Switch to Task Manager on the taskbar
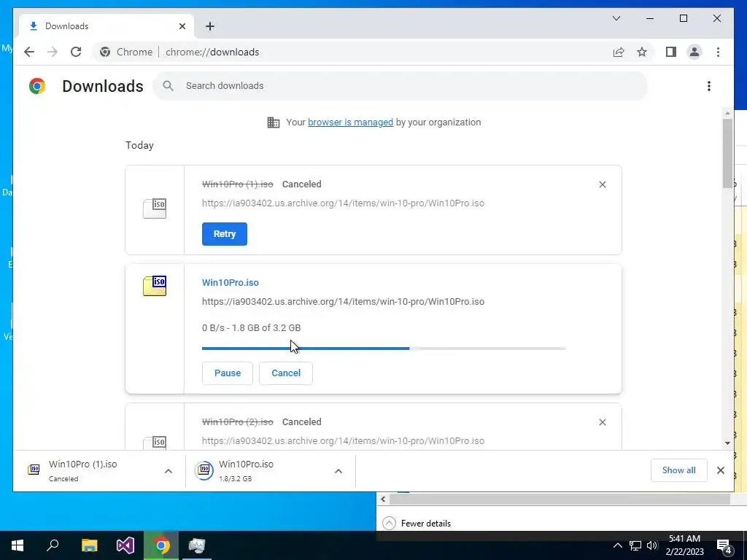 click(x=197, y=545)
